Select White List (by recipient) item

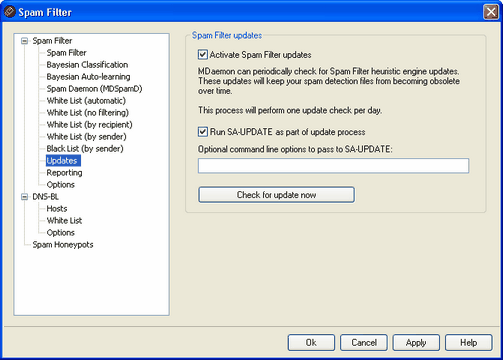point(89,125)
